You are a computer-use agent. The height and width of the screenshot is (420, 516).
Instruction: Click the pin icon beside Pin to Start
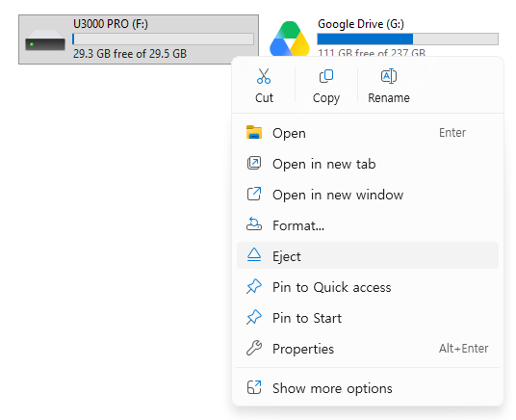pos(254,317)
